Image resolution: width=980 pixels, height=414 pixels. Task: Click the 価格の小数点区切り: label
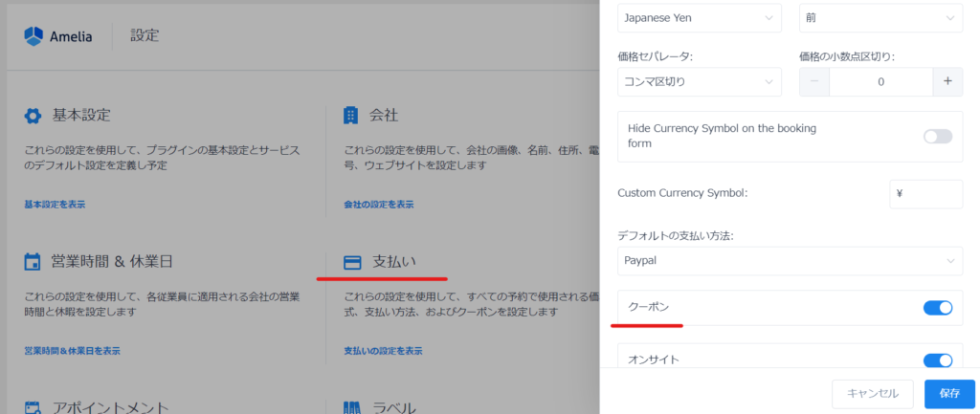tap(847, 56)
